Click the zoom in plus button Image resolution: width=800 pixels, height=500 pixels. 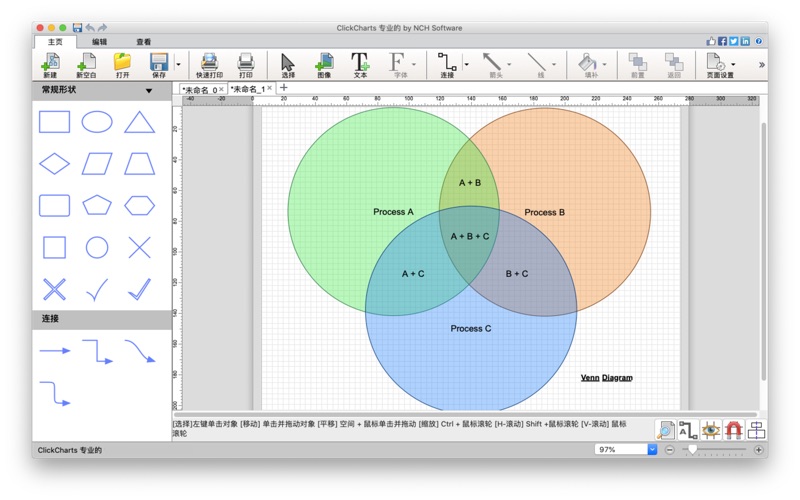tap(759, 450)
